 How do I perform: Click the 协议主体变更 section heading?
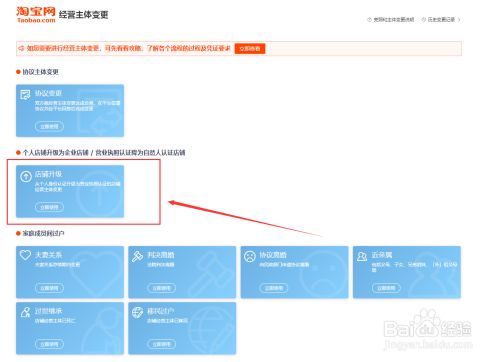coord(40,72)
